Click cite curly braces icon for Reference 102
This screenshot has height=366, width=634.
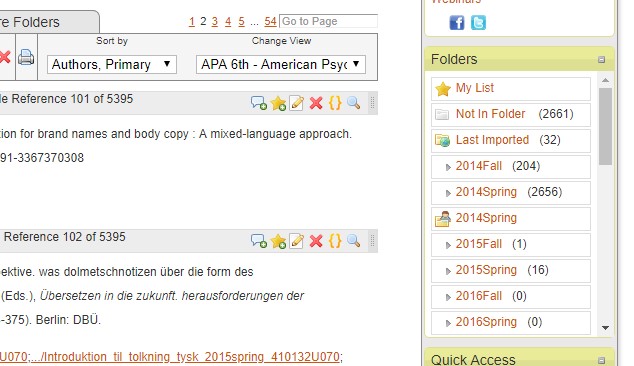(335, 241)
